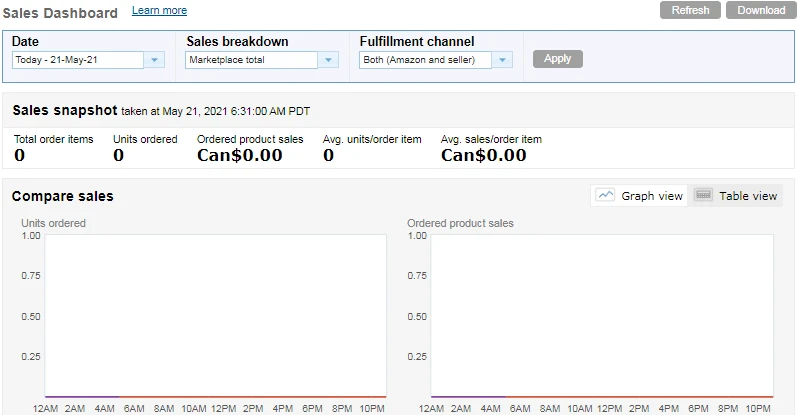
Task: Click the Table view grid icon
Action: pyautogui.click(x=703, y=195)
